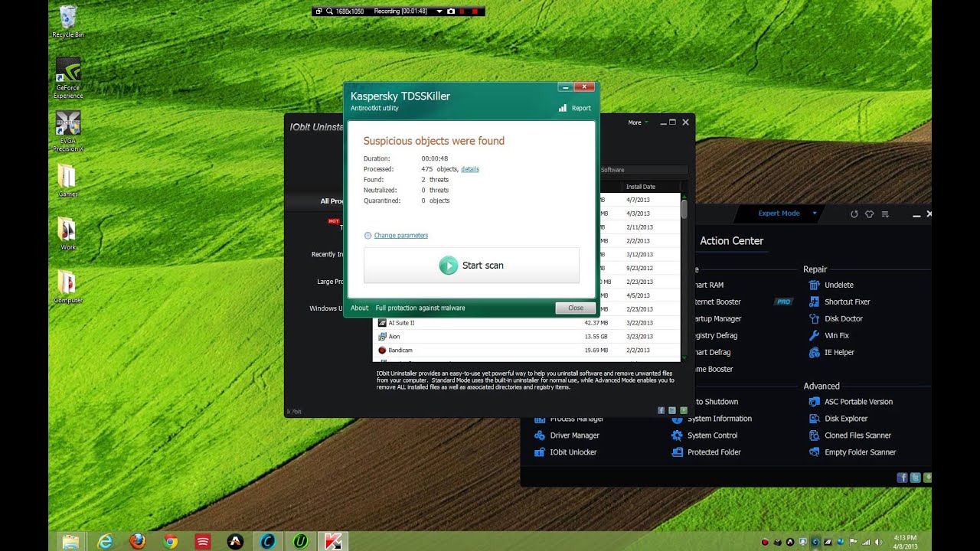Click the Facebook icon in IObit Uninstaller footer

pos(661,411)
